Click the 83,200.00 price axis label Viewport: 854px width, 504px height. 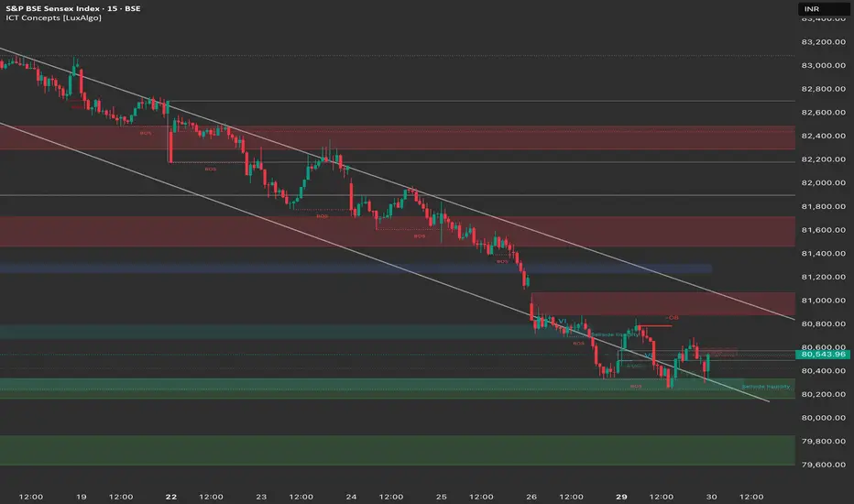click(822, 42)
